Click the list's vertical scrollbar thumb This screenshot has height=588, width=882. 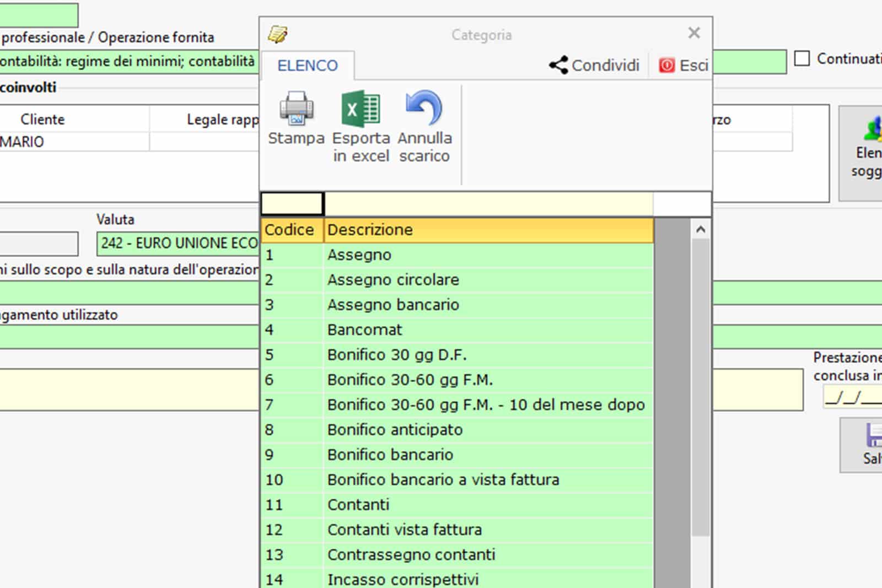click(x=701, y=387)
